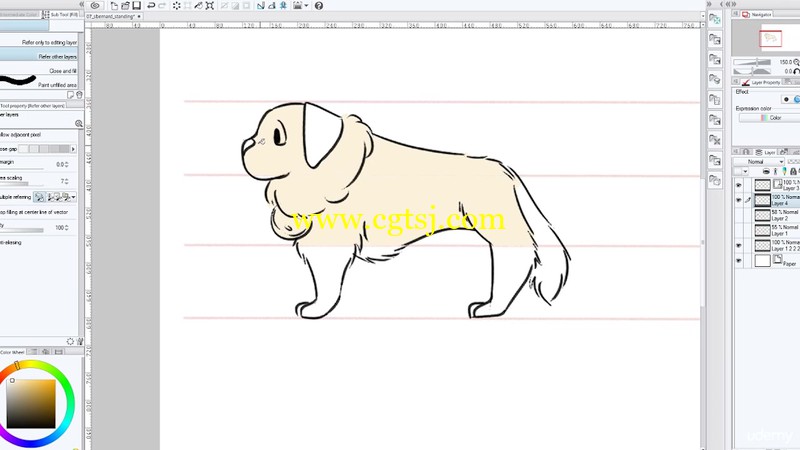Image resolution: width=800 pixels, height=450 pixels.
Task: Switch to the Sub Tool [Fill] tab
Action: click(61, 15)
